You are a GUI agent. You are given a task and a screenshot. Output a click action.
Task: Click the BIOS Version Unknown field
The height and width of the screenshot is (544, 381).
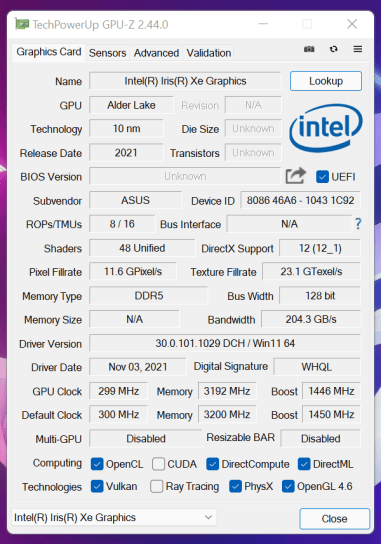tap(185, 176)
